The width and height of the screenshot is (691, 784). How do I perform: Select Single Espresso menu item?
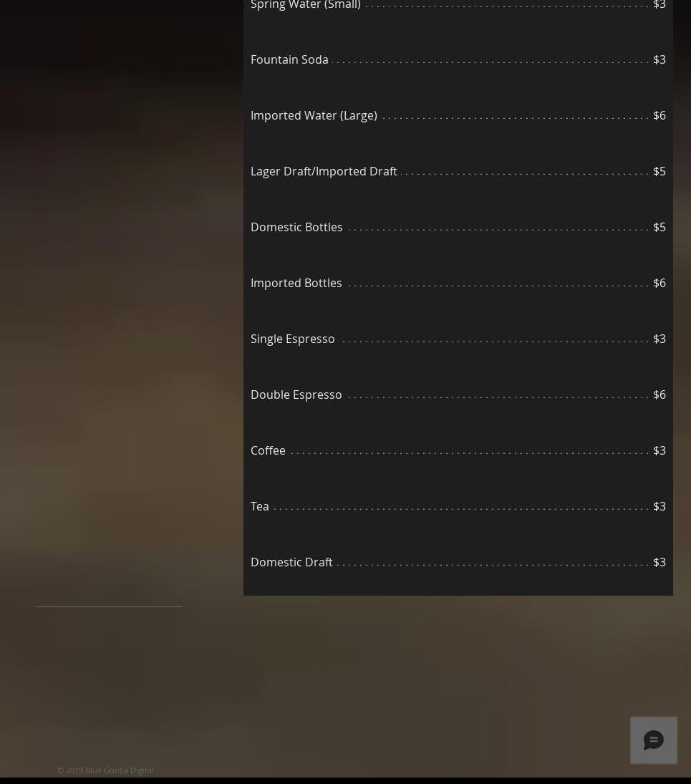[x=292, y=339]
